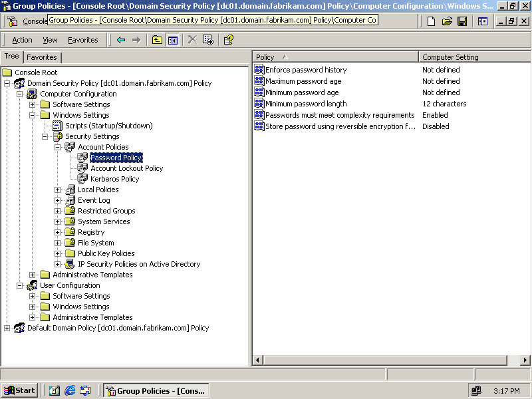Expand the Administrative Templates under Computer Configuration
The image size is (532, 399).
tap(33, 275)
